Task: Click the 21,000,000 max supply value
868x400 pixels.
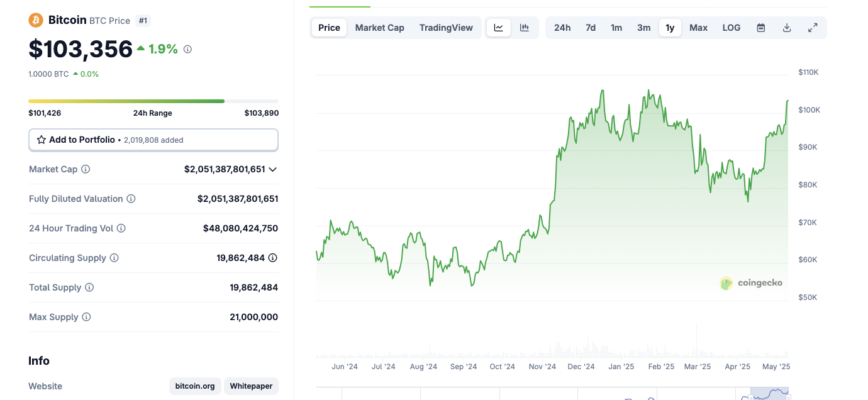Action: point(254,317)
